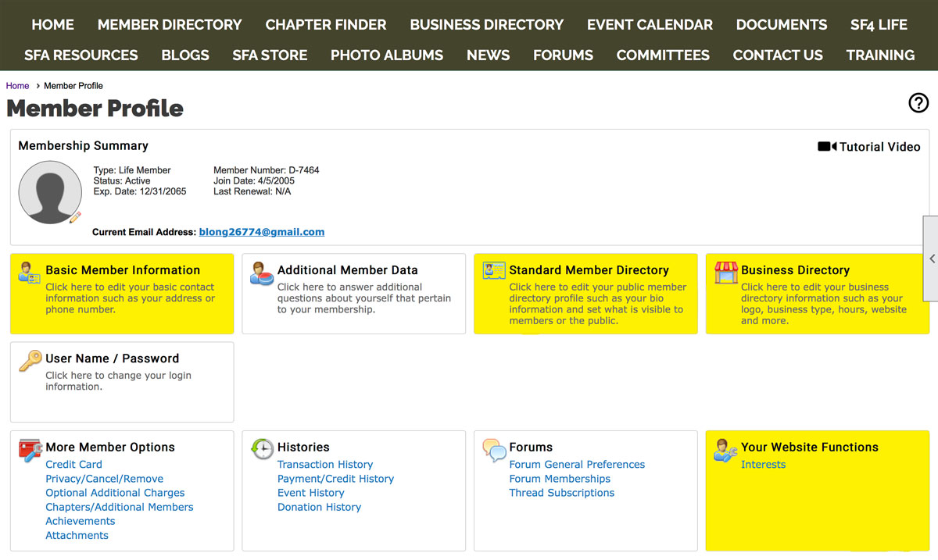Click the Additional Member Data icon
The height and width of the screenshot is (560, 938).
click(x=262, y=273)
